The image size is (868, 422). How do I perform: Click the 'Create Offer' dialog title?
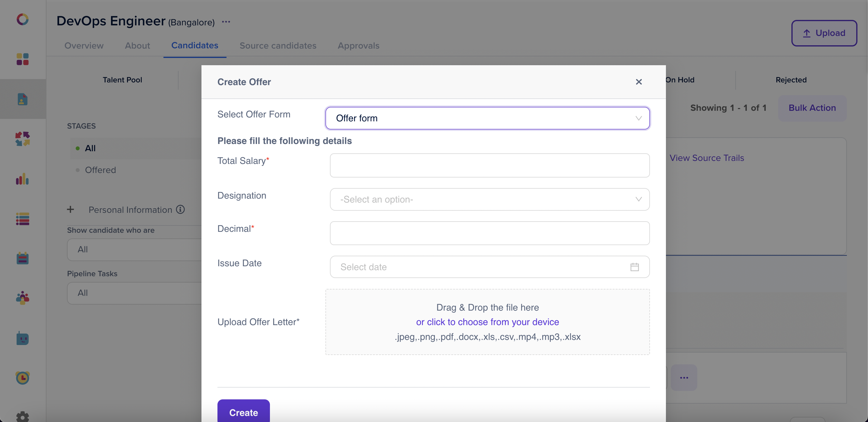point(244,82)
